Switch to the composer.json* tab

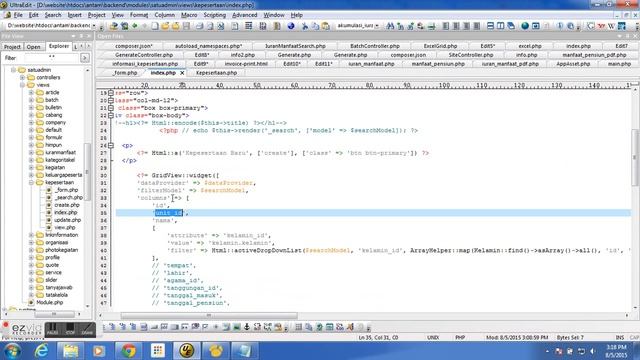134,47
